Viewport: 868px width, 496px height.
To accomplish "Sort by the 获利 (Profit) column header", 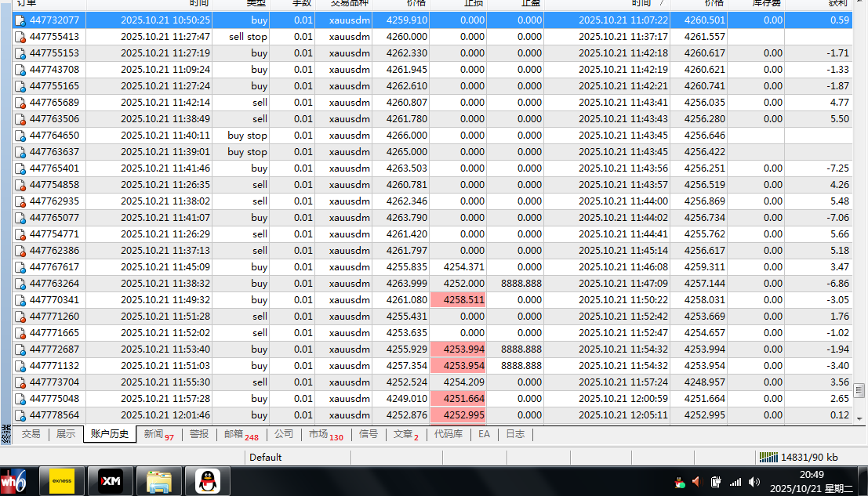I will pos(838,4).
